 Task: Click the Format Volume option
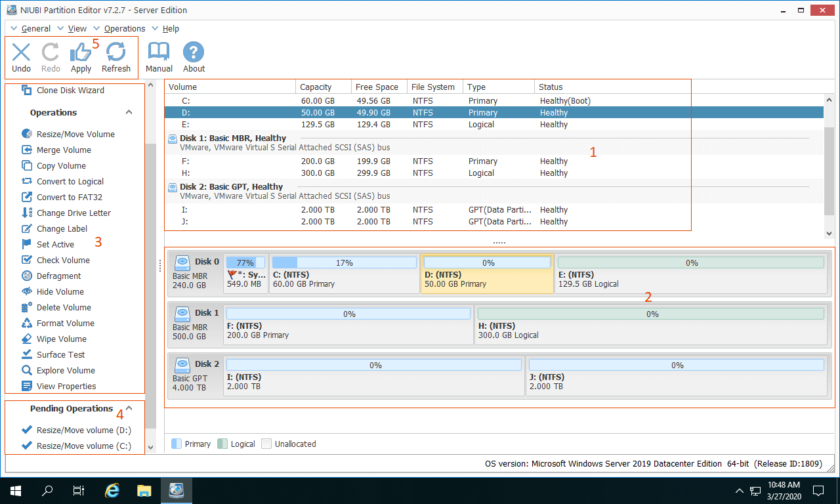pyautogui.click(x=65, y=324)
